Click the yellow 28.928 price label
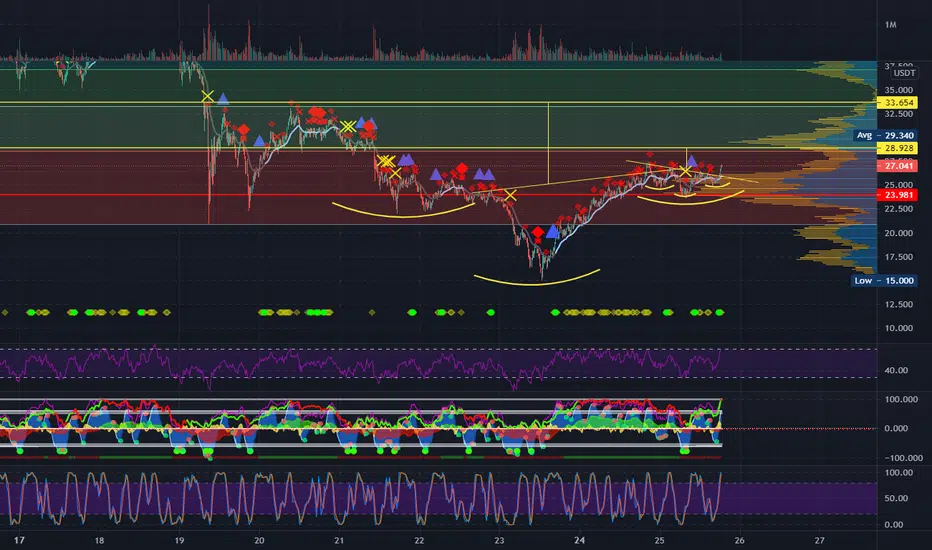 [898, 148]
